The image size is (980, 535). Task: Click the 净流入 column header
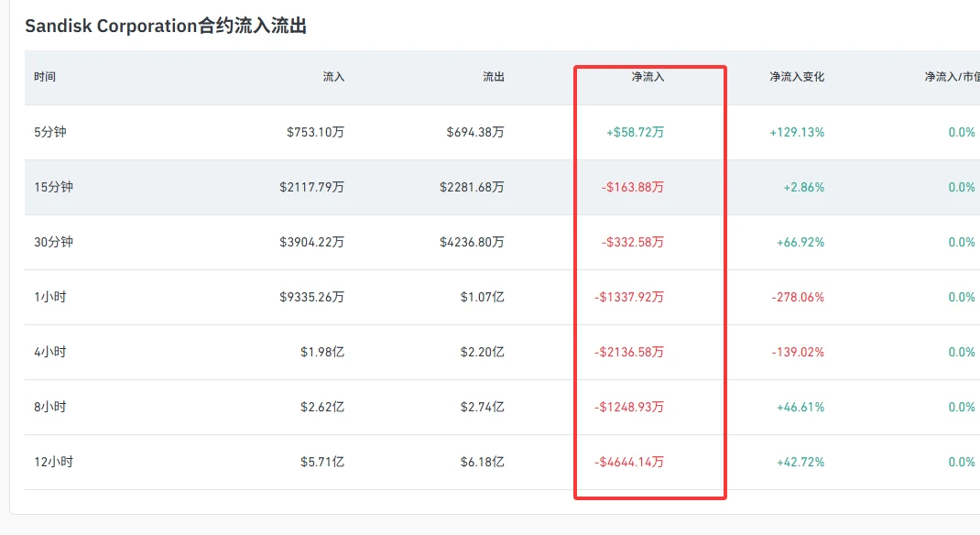click(x=648, y=77)
